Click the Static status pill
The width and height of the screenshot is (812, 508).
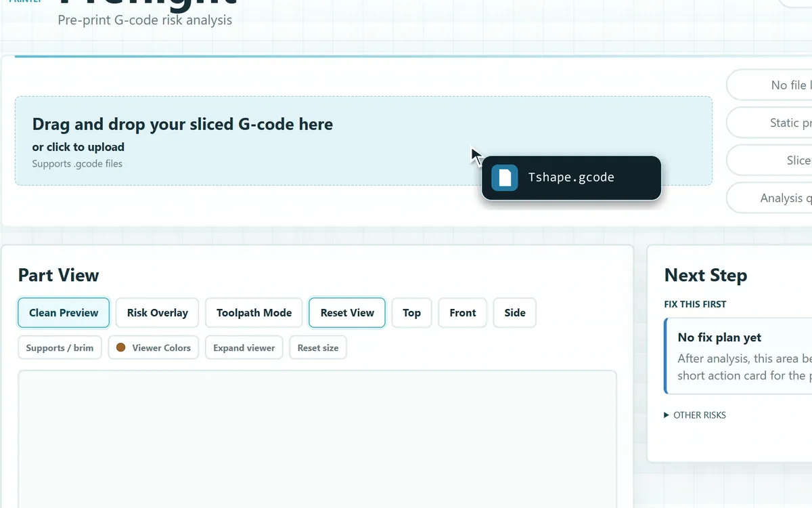tap(769, 123)
